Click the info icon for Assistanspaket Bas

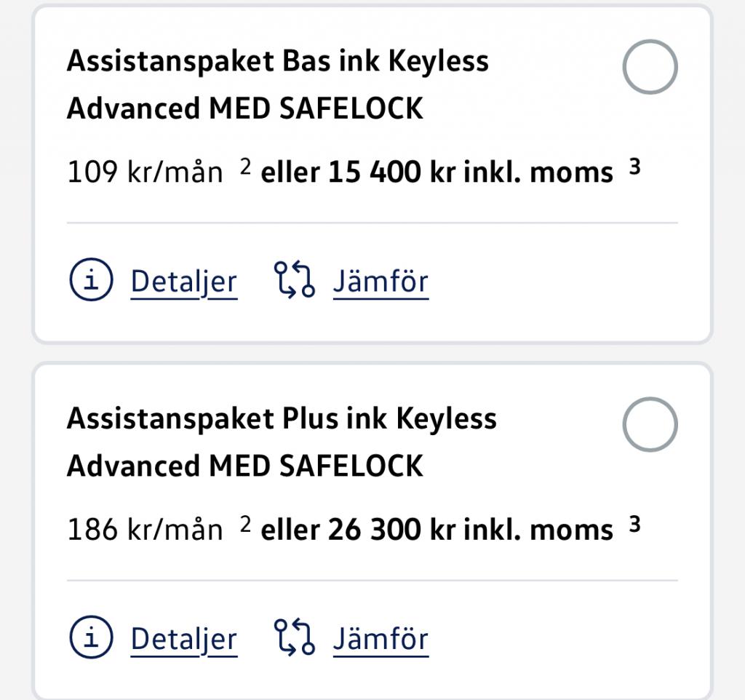click(x=91, y=279)
